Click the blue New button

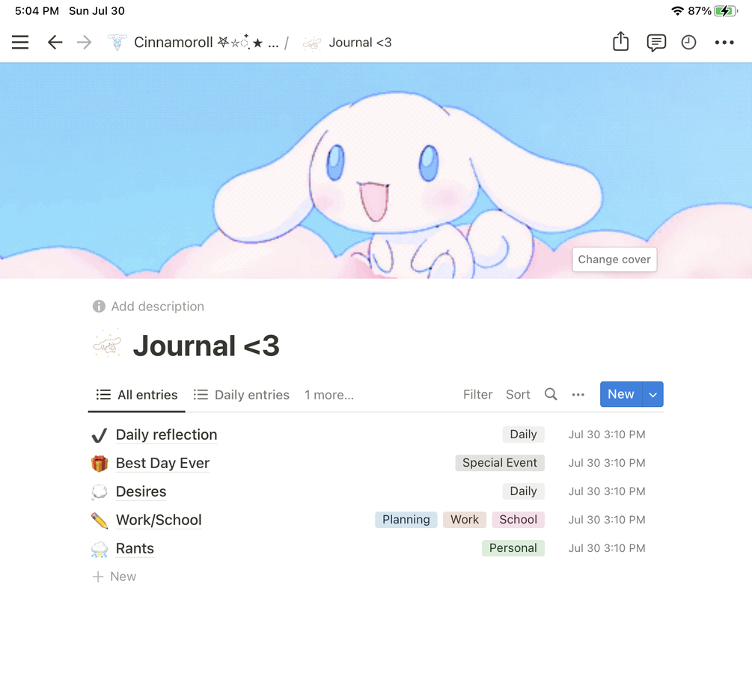[x=621, y=394]
